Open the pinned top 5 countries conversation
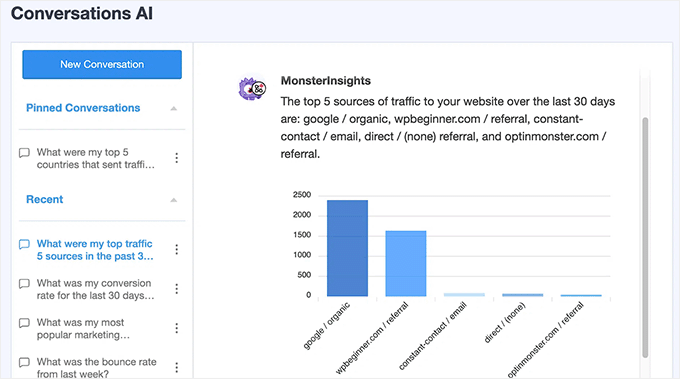Image resolution: width=680 pixels, height=379 pixels. [95, 158]
